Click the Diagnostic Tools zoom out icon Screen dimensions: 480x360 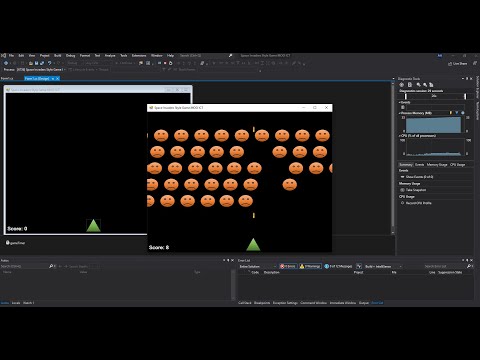tap(425, 85)
